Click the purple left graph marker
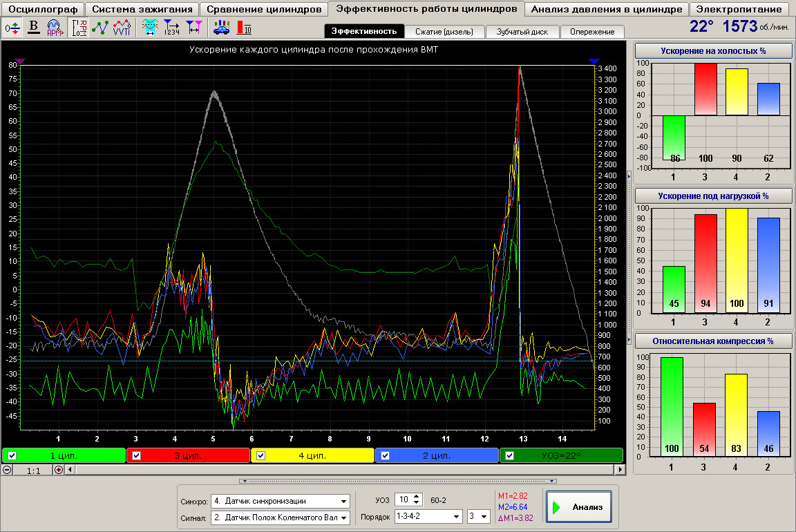The width and height of the screenshot is (796, 532). (20, 61)
